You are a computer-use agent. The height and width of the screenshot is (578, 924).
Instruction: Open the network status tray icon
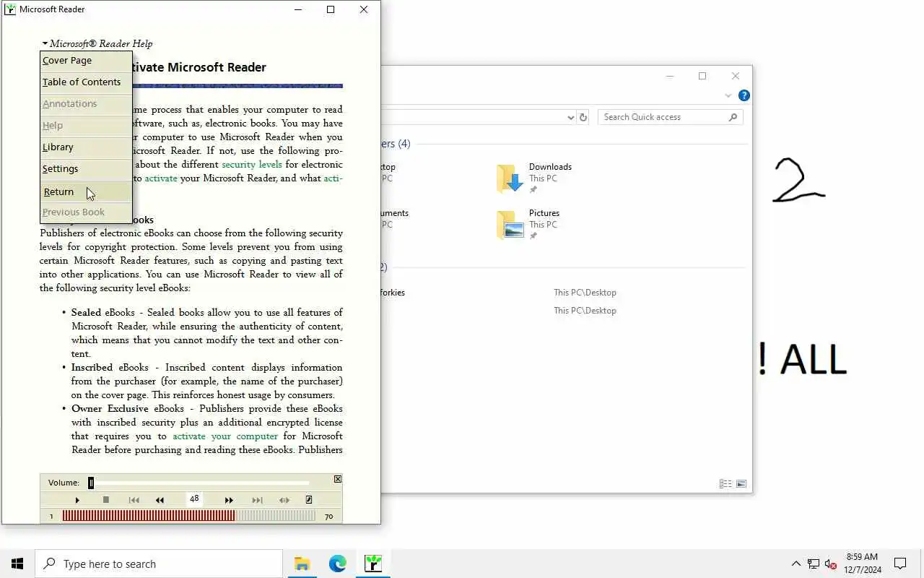click(x=814, y=564)
